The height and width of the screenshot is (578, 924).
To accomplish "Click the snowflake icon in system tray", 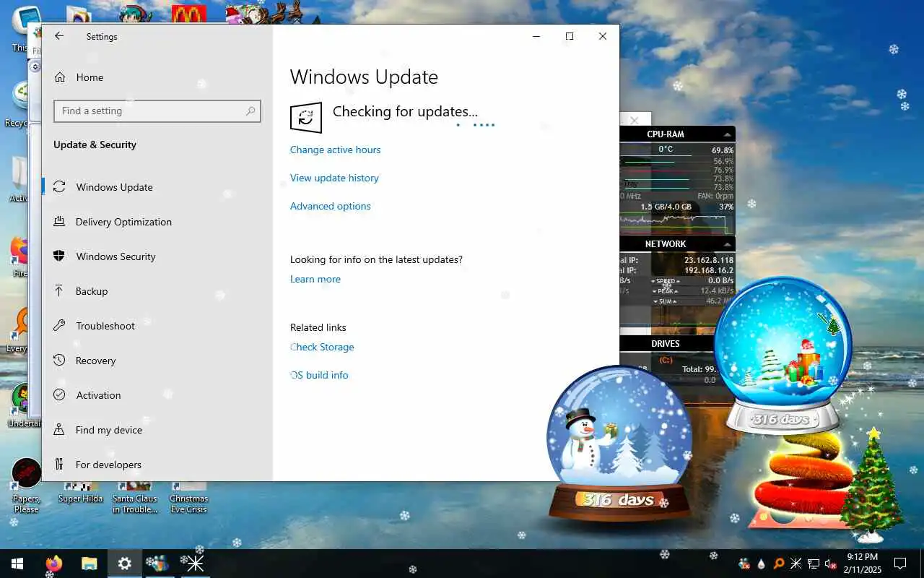I will [x=796, y=564].
